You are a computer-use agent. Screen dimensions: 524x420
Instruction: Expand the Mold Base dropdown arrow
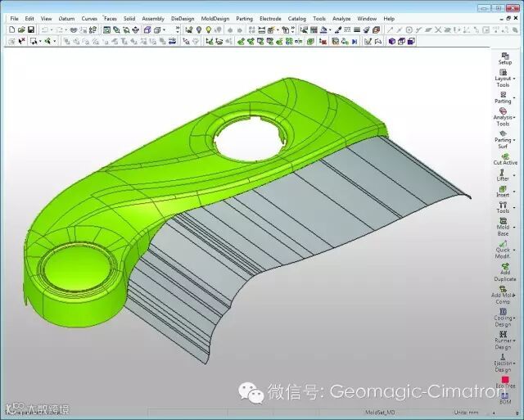tap(514, 228)
